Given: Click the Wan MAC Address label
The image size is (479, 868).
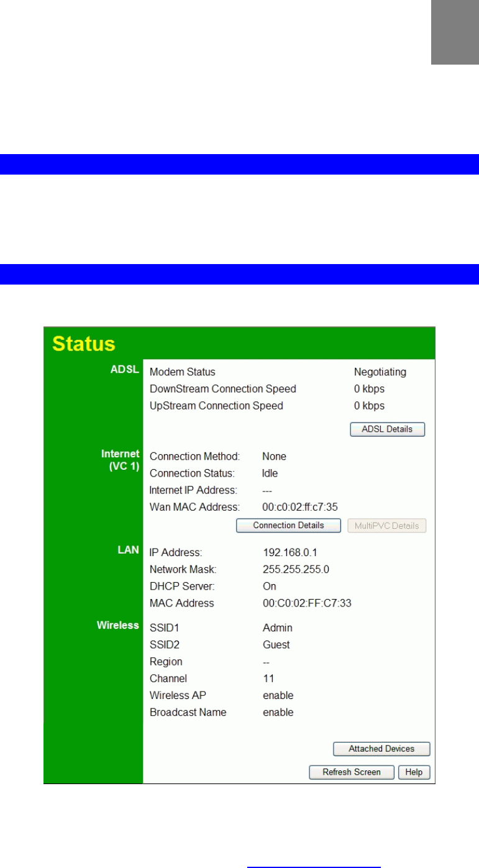Looking at the screenshot, I should (x=195, y=506).
